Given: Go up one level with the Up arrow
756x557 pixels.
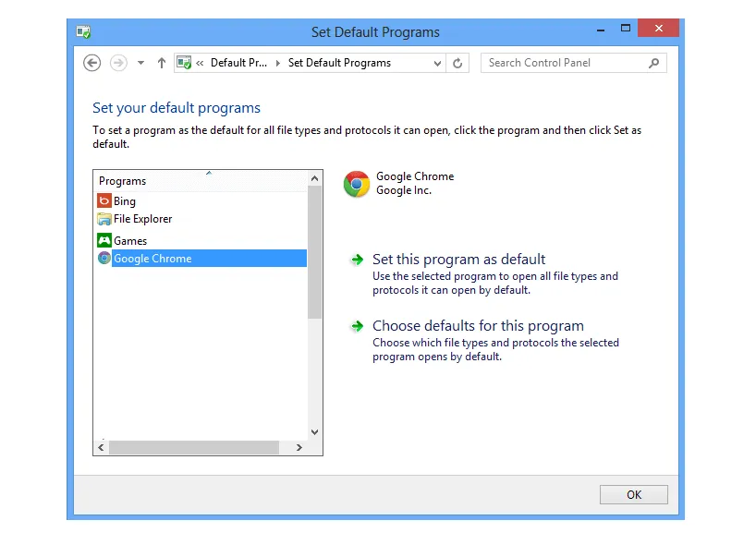Looking at the screenshot, I should click(162, 63).
